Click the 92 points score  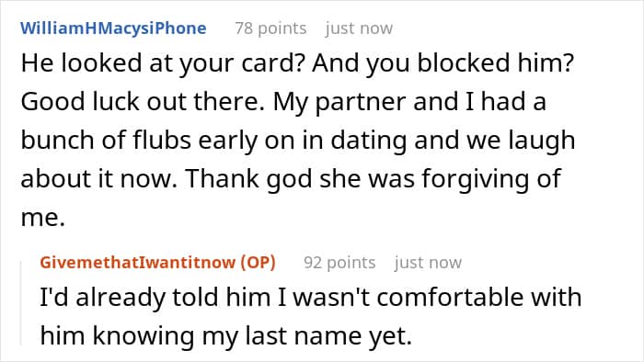[339, 263]
